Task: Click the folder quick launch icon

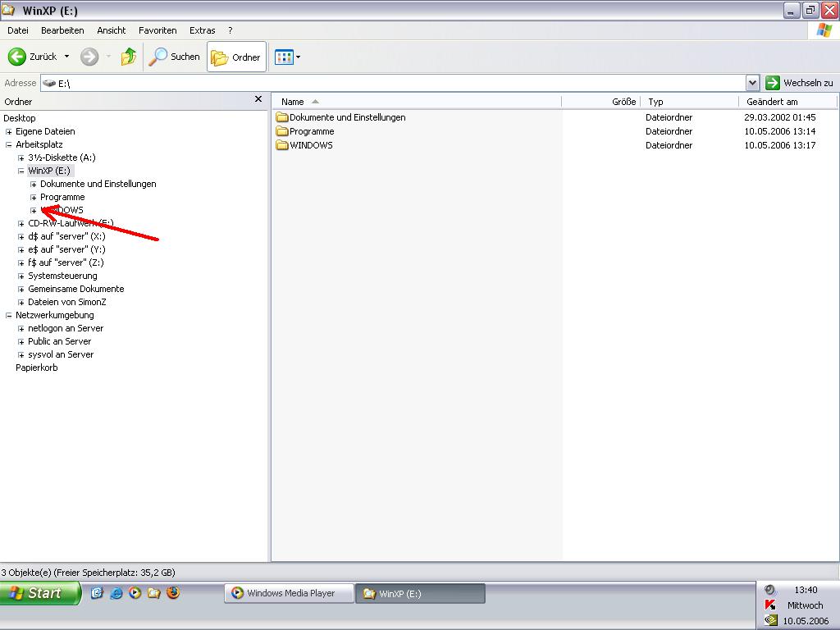Action: click(x=154, y=593)
